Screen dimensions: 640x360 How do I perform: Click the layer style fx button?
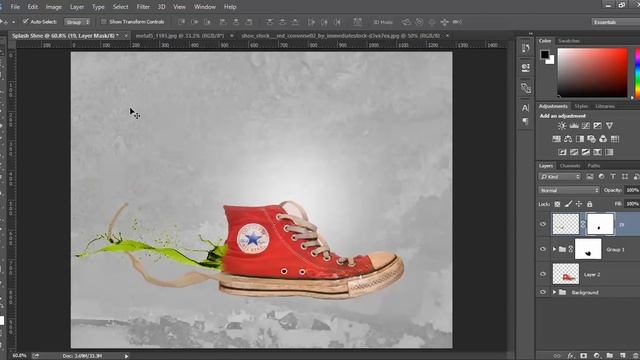coord(570,356)
